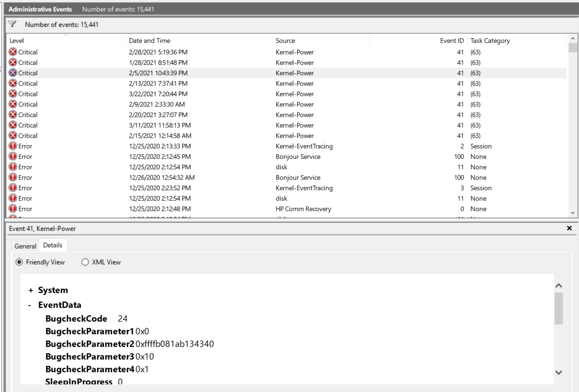Open the Details tab
Screen dimensions: 579x392
point(53,245)
